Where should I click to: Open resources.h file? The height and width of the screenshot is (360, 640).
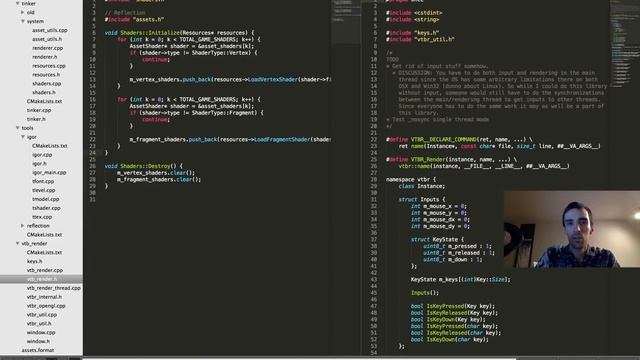click(46, 75)
